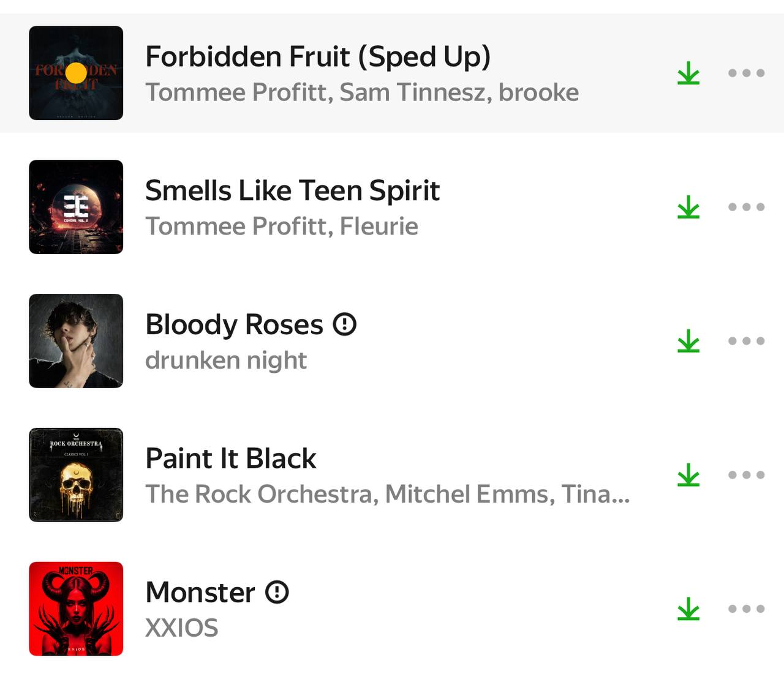Click explicit content icon beside Monster
Viewport: 784px width, 674px height.
click(277, 592)
